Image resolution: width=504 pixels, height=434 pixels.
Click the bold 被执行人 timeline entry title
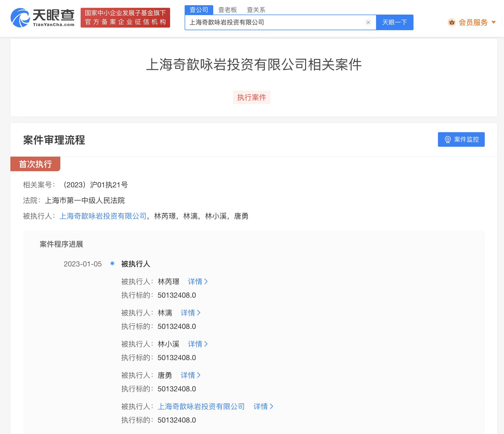[136, 264]
